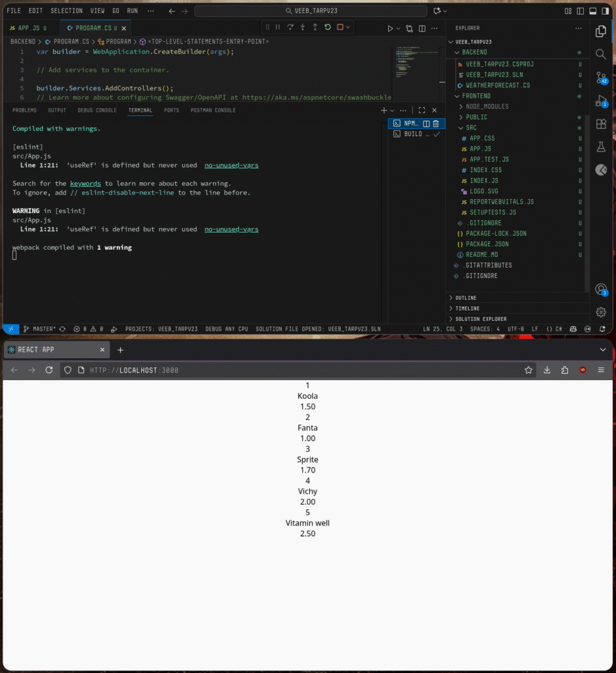Reload the React App browser page
This screenshot has width=616, height=673.
[49, 370]
